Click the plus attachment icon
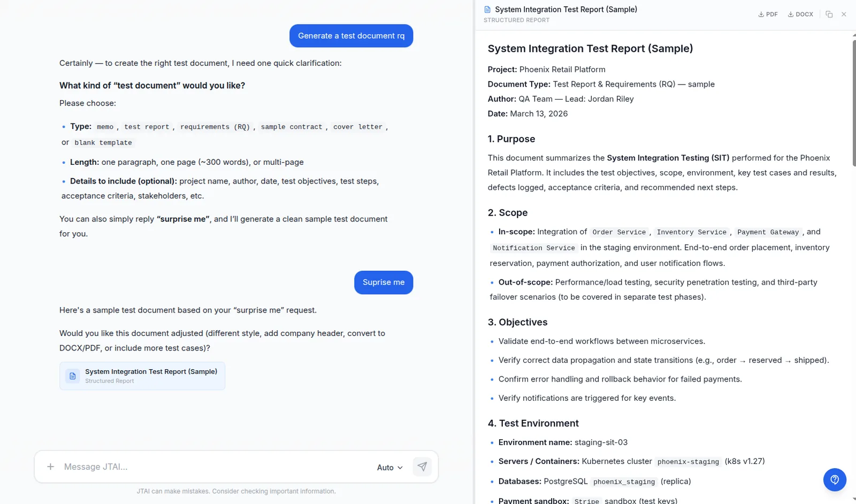 tap(50, 467)
